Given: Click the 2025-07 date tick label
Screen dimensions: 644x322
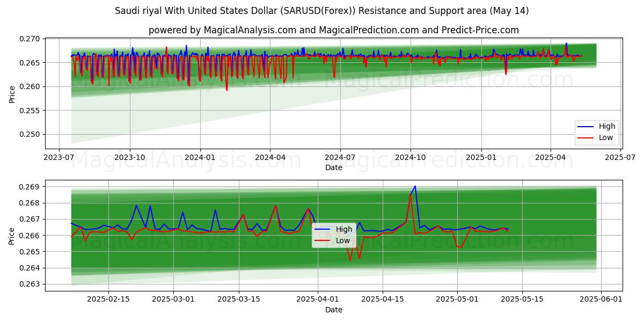Looking at the screenshot, I should 620,158.
